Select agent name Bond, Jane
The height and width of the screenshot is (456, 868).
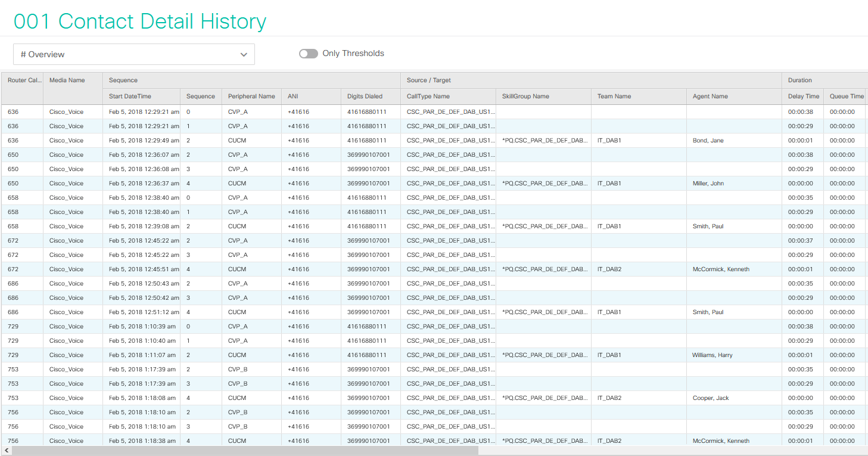[x=708, y=141]
